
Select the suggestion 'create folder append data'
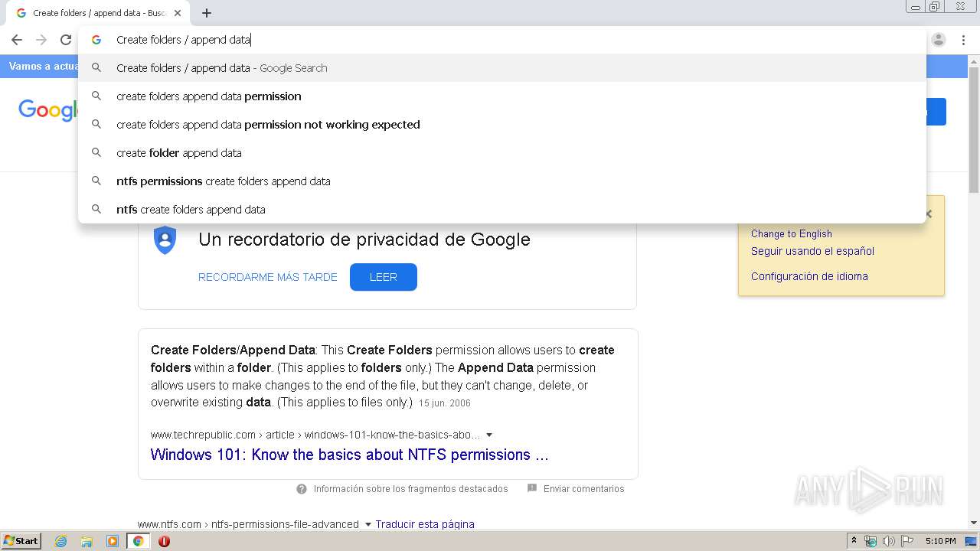[502, 153]
